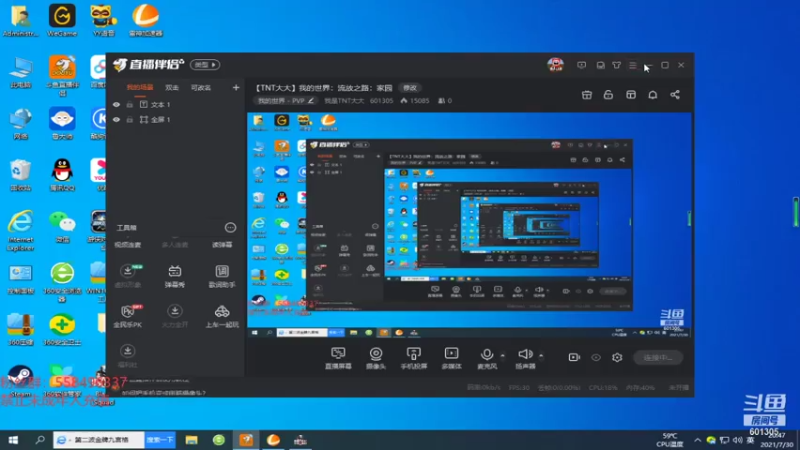
Task: Open the hamburger menu in title bar
Action: 633,65
